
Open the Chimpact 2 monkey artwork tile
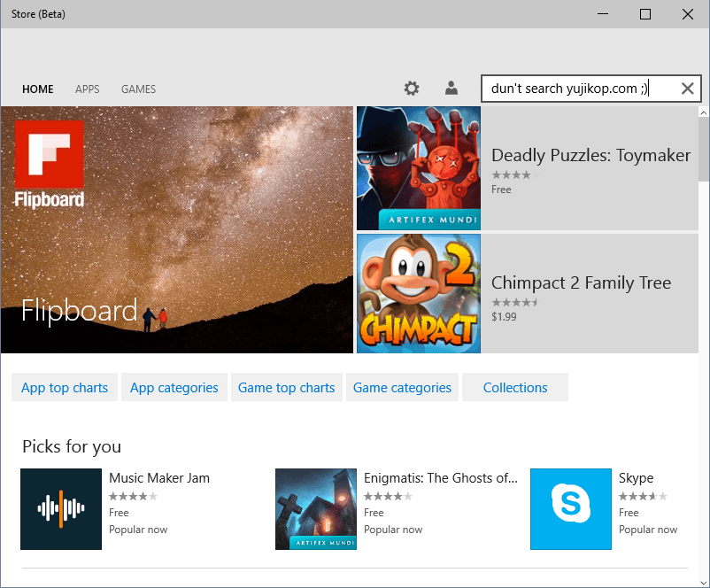pyautogui.click(x=419, y=293)
